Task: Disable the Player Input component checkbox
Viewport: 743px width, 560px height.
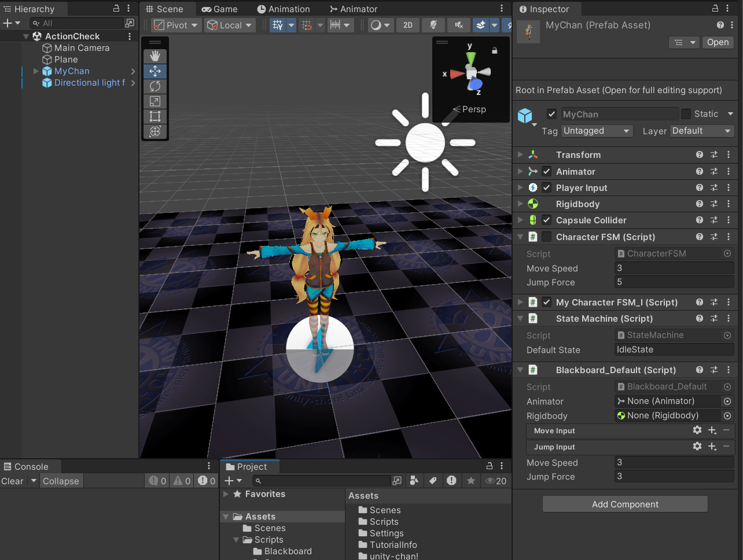Action: (546, 187)
